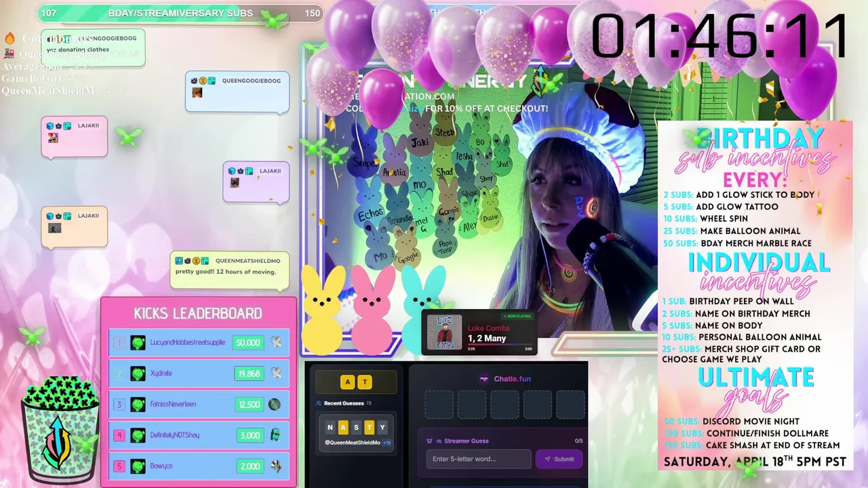Click the emote in the blue QUEENGOOGIEBOOG bubble
This screenshot has height=488, width=868.
(197, 93)
